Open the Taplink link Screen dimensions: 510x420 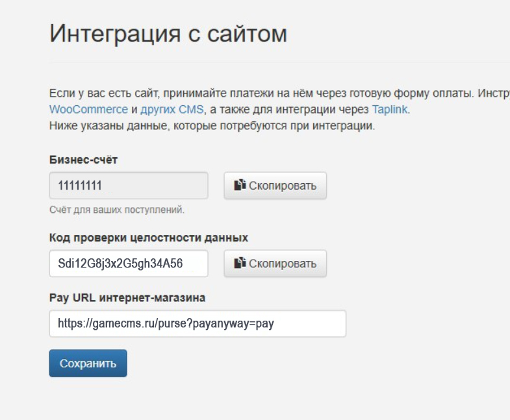pyautogui.click(x=390, y=109)
